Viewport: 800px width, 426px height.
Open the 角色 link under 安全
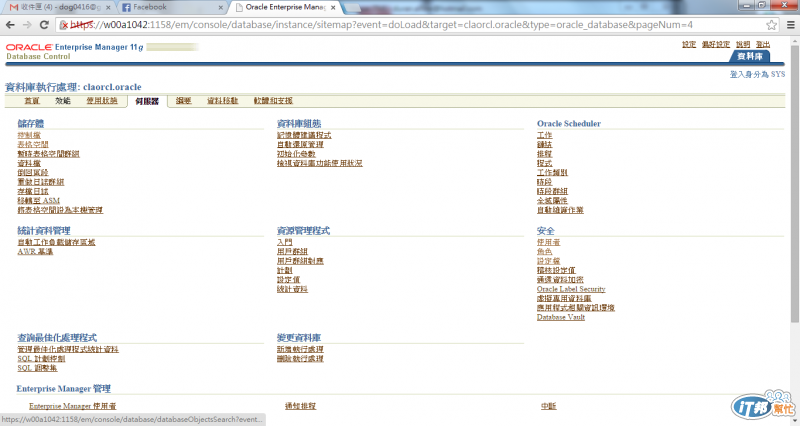coord(544,252)
